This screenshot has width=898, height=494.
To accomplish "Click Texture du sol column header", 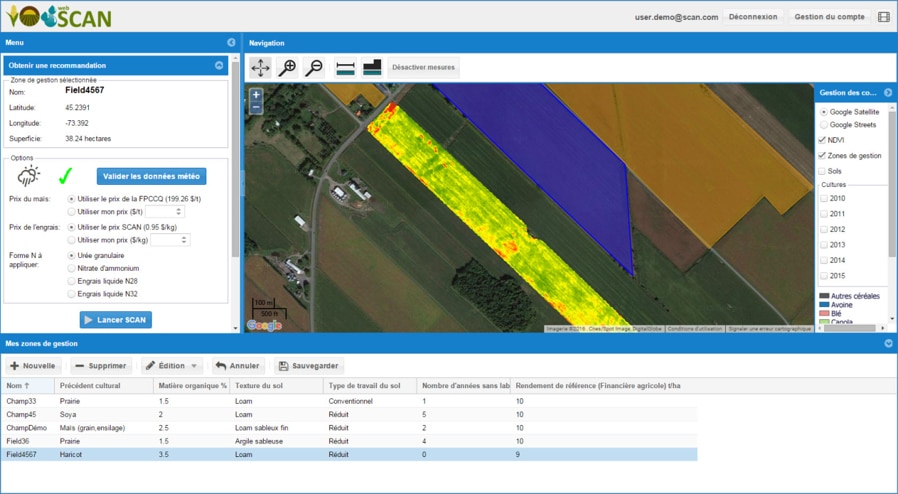I will click(276, 386).
